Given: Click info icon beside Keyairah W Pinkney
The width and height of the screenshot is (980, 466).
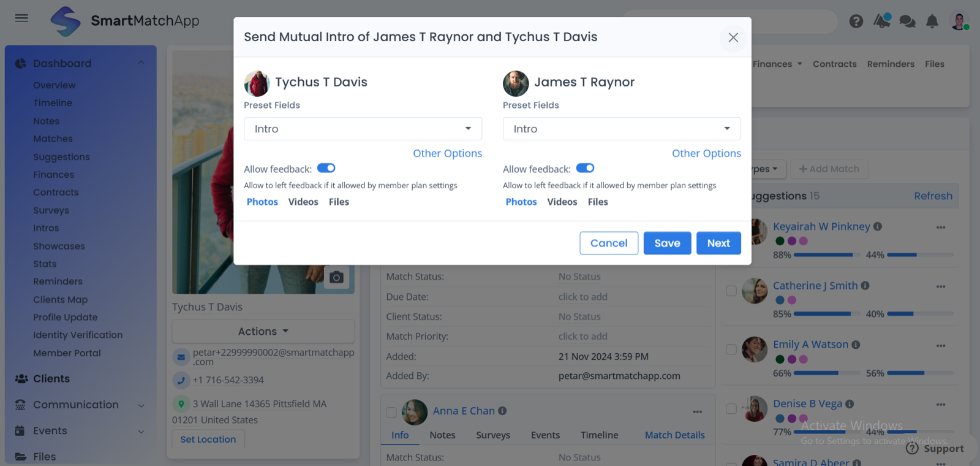Looking at the screenshot, I should [x=878, y=226].
